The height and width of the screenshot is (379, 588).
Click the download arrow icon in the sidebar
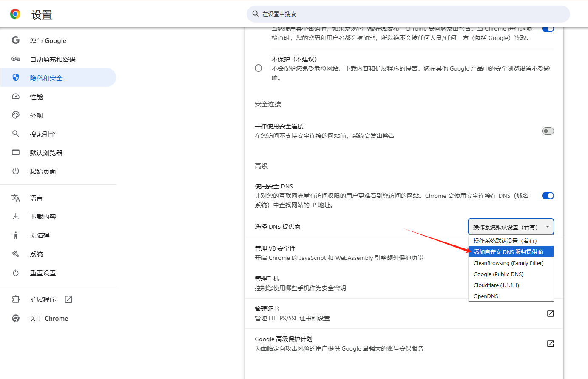click(x=16, y=216)
